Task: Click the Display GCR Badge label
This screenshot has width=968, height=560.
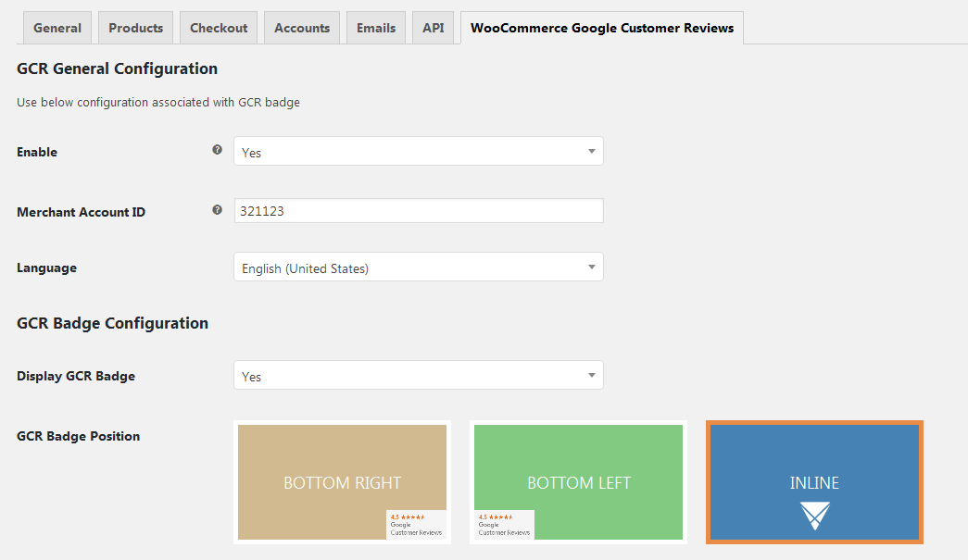Action: tap(76, 376)
